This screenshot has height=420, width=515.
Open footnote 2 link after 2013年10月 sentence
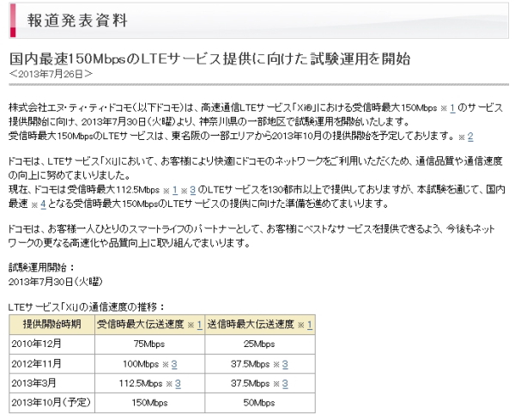[470, 137]
